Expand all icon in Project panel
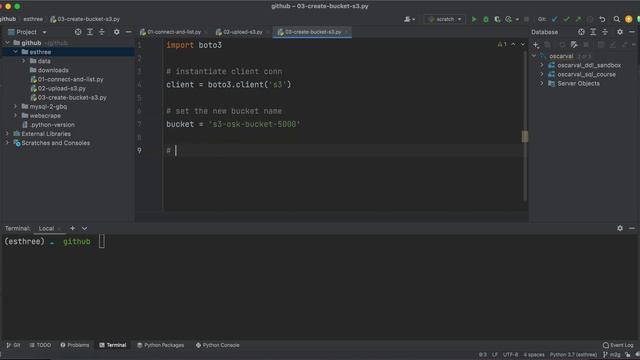Image resolution: width=640 pixels, height=360 pixels. [x=90, y=32]
